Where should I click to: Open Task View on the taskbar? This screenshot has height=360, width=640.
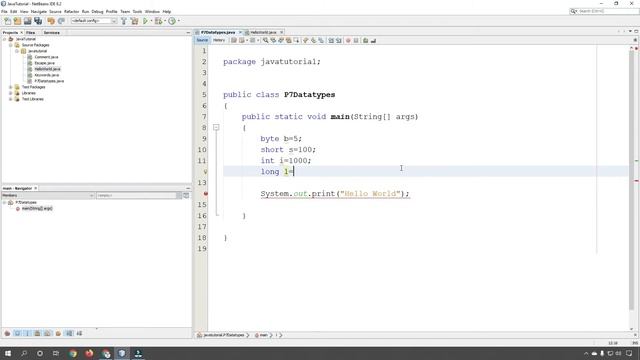pos(56,353)
